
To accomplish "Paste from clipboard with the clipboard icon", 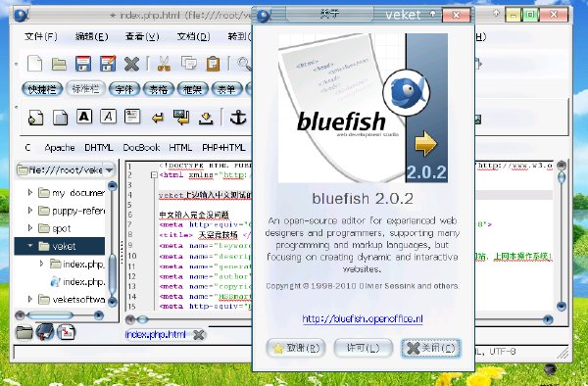I will 213,64.
